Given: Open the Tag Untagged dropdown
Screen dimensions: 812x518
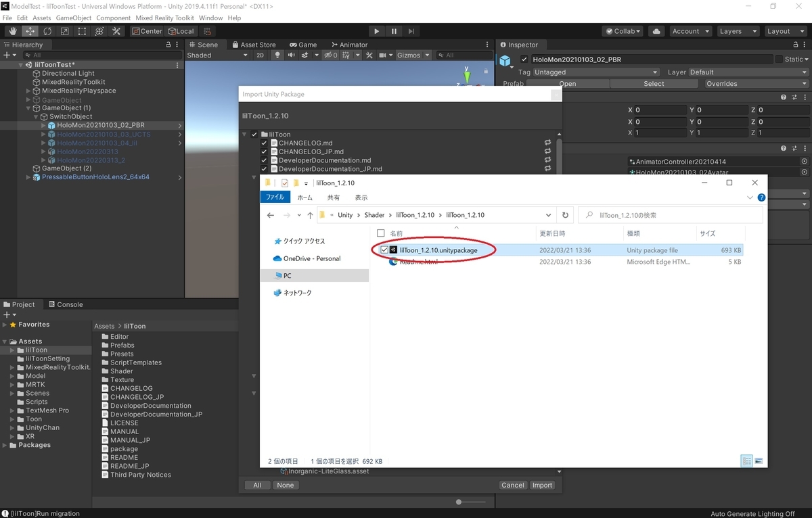Looking at the screenshot, I should (x=596, y=72).
